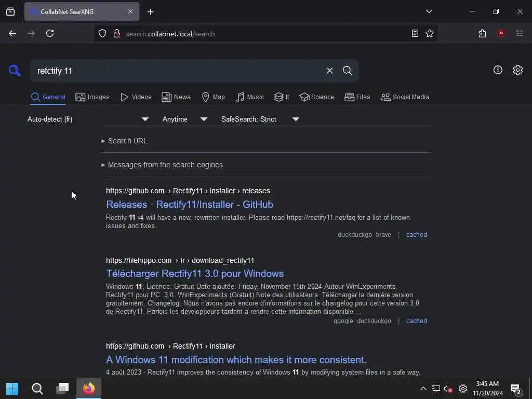Viewport: 532px width, 399px height.
Task: Open cached copy of GitHub releases result
Action: coord(417,235)
